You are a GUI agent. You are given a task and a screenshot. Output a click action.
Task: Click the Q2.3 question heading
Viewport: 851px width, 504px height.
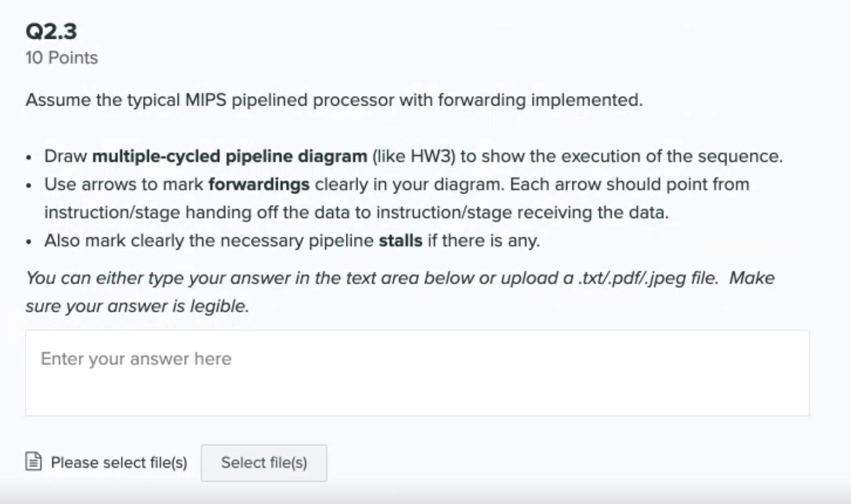click(x=51, y=32)
